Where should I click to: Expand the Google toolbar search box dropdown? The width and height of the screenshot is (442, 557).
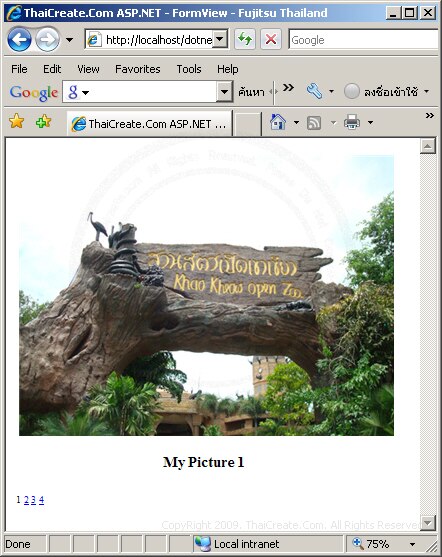pyautogui.click(x=224, y=92)
